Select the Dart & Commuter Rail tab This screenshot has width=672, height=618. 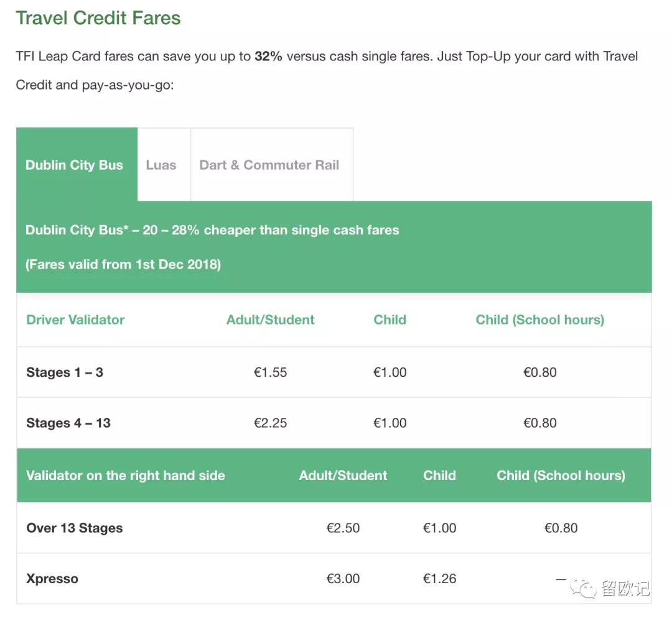(x=269, y=165)
